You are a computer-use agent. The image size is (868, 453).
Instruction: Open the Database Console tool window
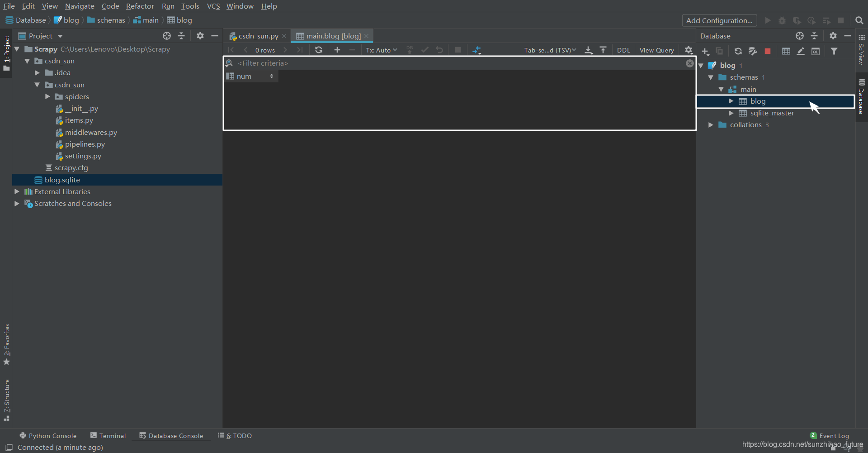(x=171, y=435)
